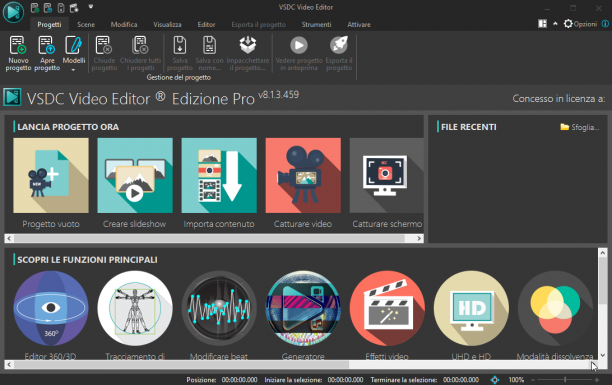Open the Opzioni settings button
The image size is (612, 385).
click(580, 24)
